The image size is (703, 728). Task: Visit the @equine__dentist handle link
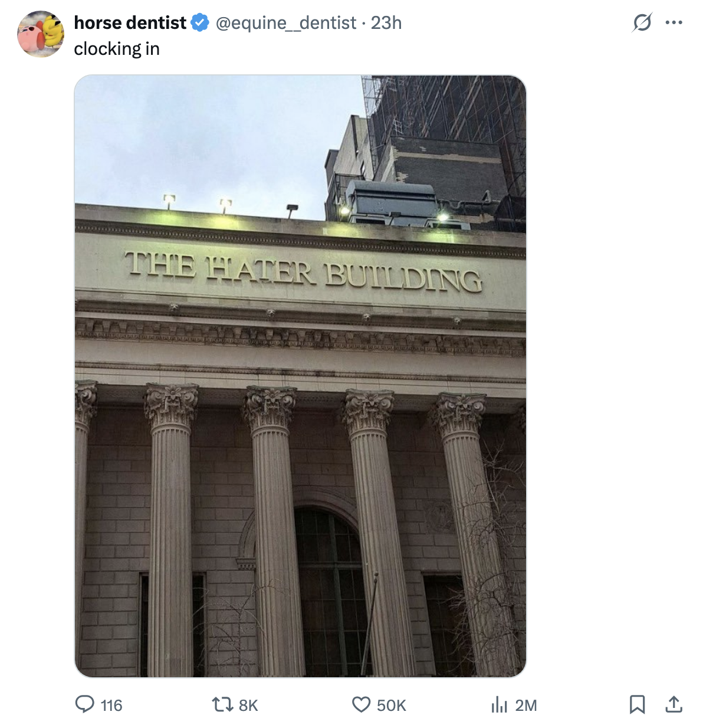(286, 22)
